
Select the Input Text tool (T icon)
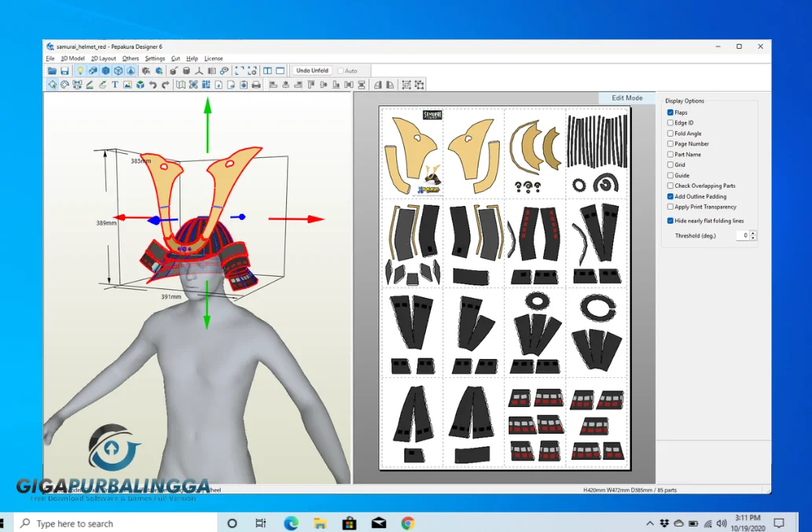point(115,84)
